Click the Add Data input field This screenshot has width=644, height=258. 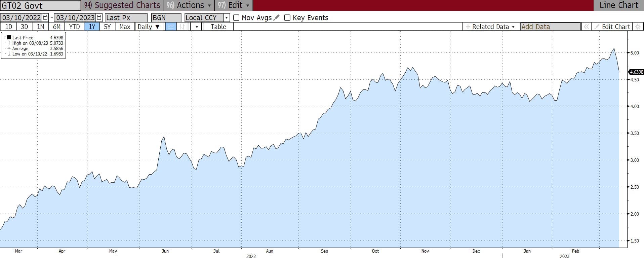550,27
